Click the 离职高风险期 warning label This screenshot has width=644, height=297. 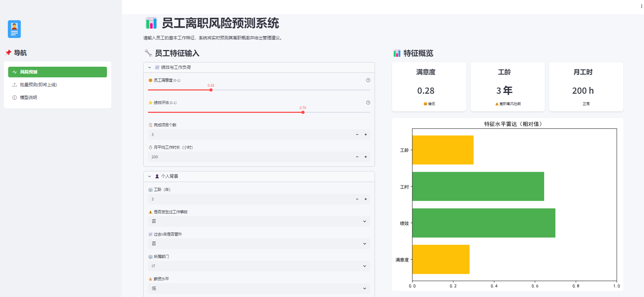pos(508,104)
